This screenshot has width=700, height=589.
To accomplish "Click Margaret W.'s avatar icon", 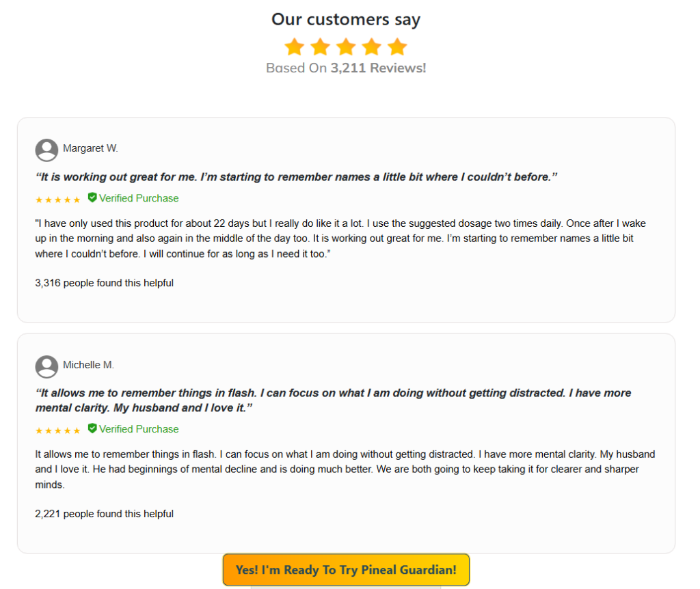I will [x=46, y=150].
